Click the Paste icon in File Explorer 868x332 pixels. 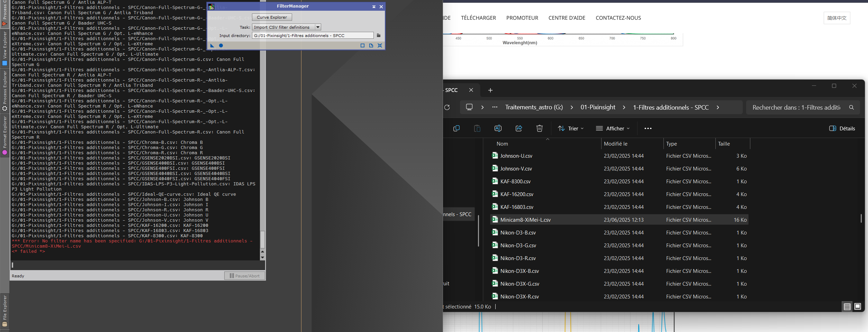(x=477, y=128)
